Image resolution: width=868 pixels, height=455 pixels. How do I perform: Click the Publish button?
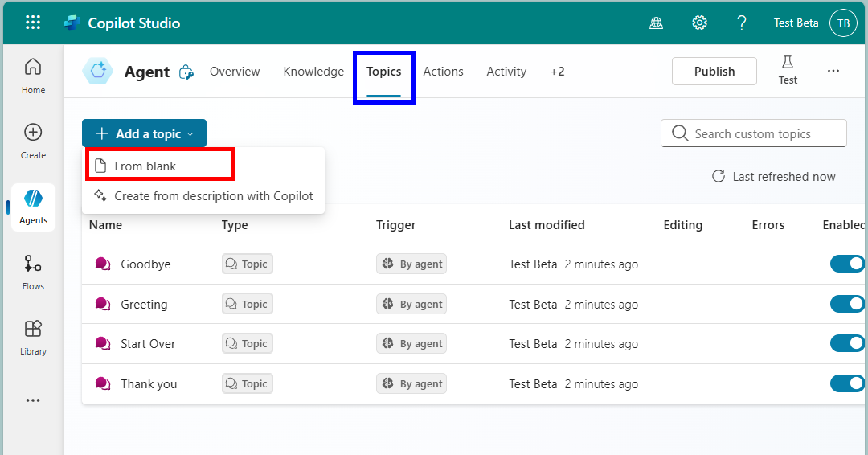coord(714,71)
